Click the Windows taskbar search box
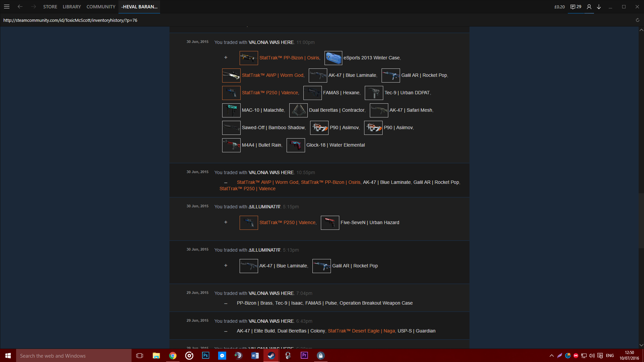 click(x=74, y=356)
